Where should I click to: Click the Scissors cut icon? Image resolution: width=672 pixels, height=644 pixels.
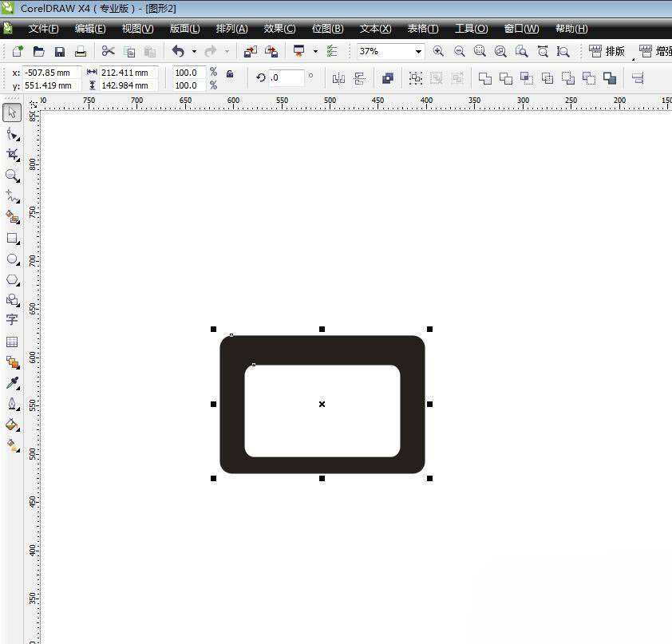(109, 51)
